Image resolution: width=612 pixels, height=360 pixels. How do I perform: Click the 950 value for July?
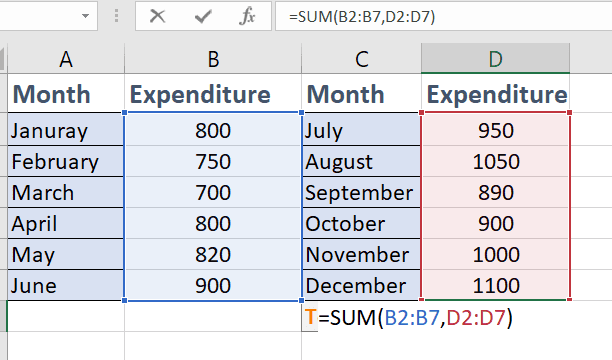[496, 130]
